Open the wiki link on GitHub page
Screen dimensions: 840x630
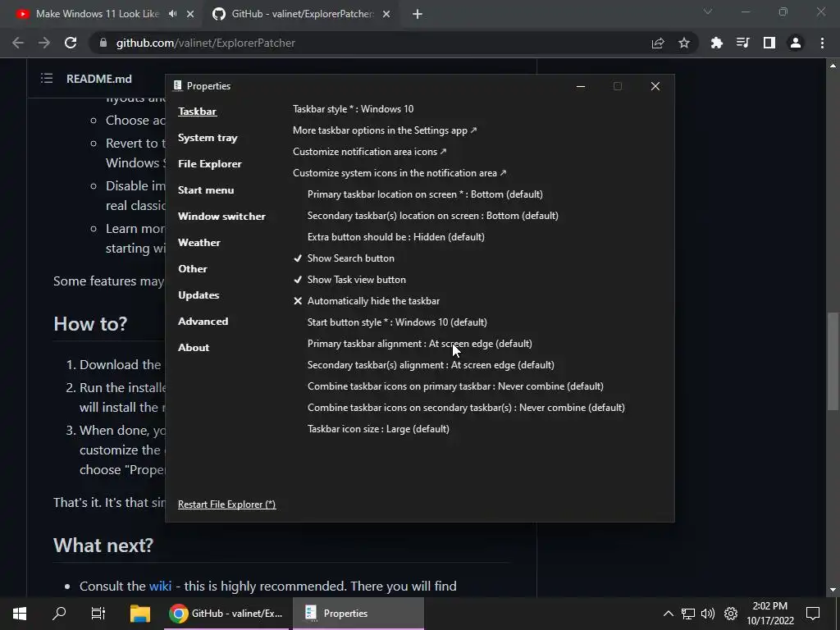[160, 586]
